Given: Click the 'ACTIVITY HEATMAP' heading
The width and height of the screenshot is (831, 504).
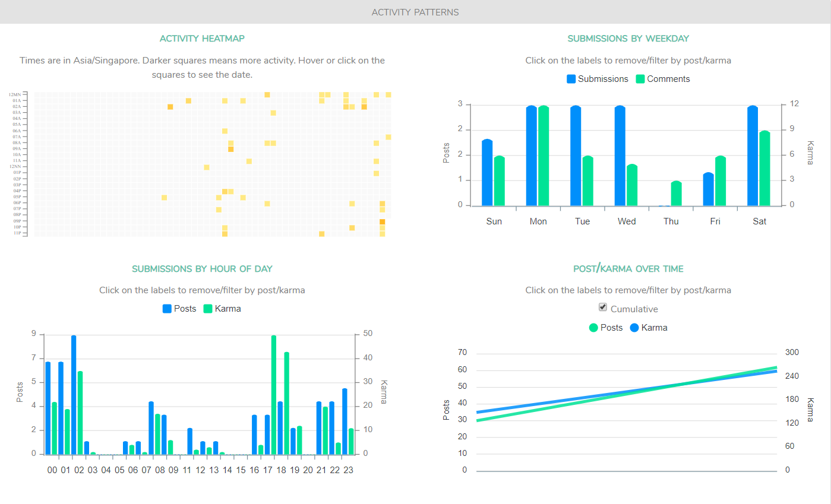Looking at the screenshot, I should [x=202, y=39].
